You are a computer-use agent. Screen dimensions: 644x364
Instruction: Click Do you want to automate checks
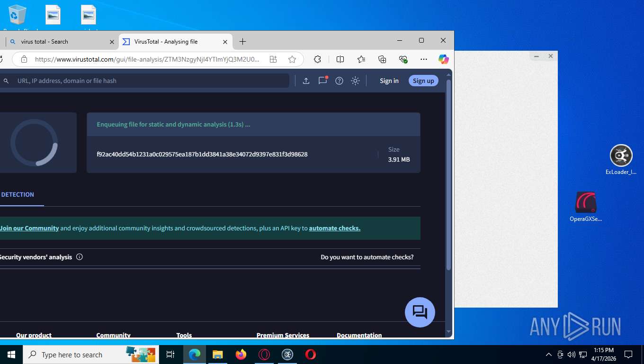[x=367, y=257]
